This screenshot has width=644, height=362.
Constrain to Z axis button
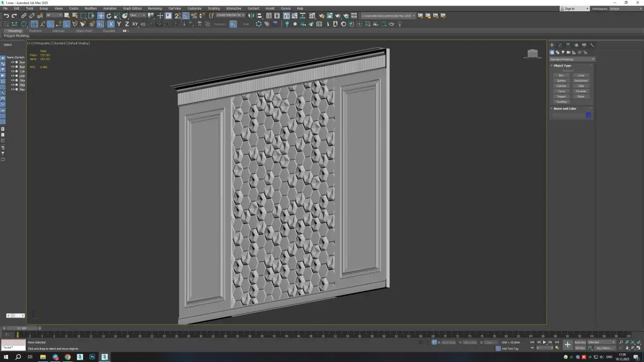coord(127,24)
